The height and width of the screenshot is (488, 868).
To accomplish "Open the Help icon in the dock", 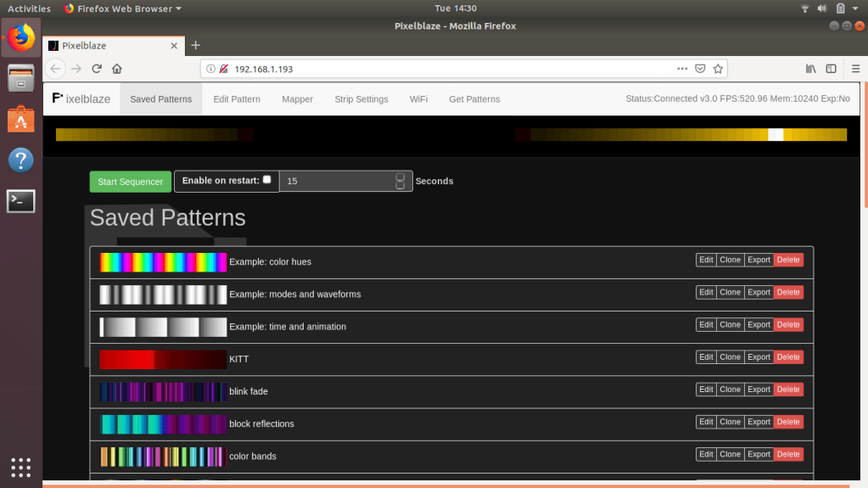I will click(20, 160).
